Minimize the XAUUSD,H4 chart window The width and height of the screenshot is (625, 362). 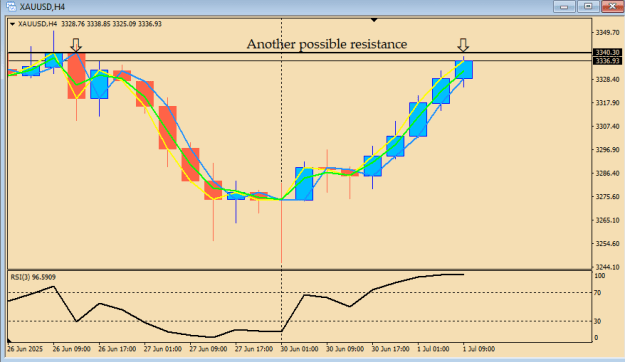[564, 6]
